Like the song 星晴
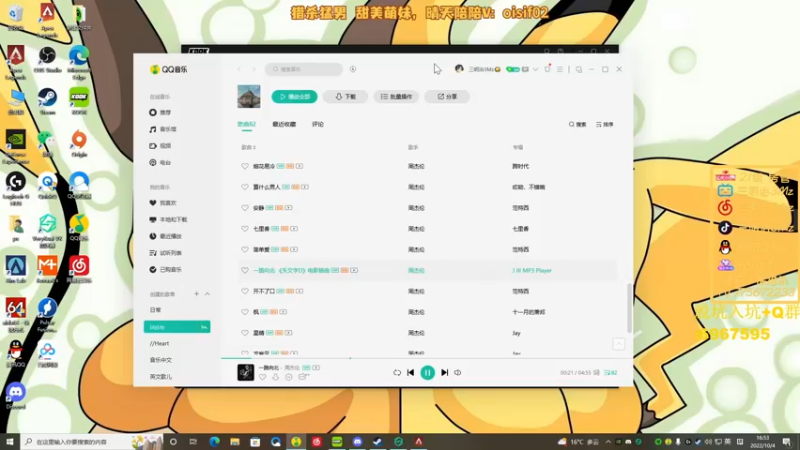The height and width of the screenshot is (450, 800). [x=245, y=333]
